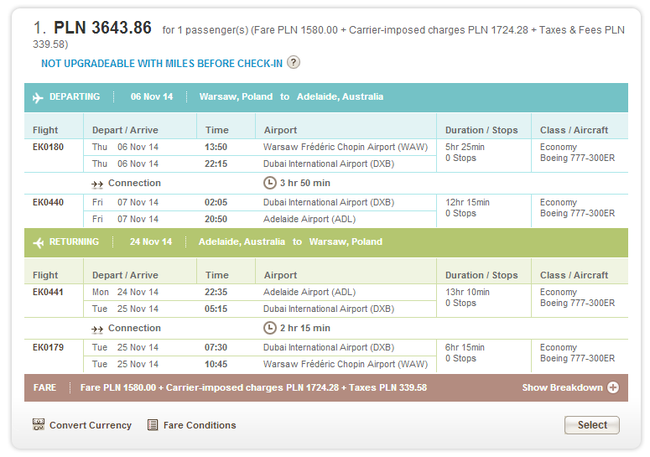This screenshot has height=457, width=650.
Task: Click the Convert Currency icon
Action: [x=39, y=425]
